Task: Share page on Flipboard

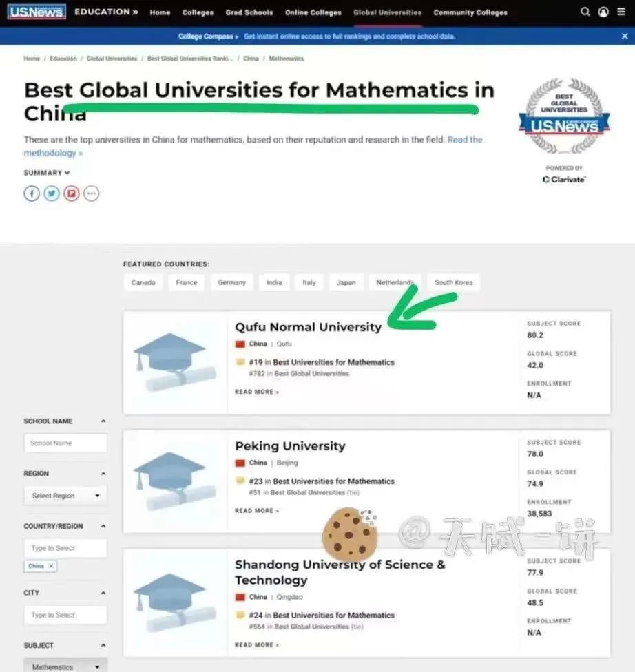Action: pyautogui.click(x=72, y=193)
